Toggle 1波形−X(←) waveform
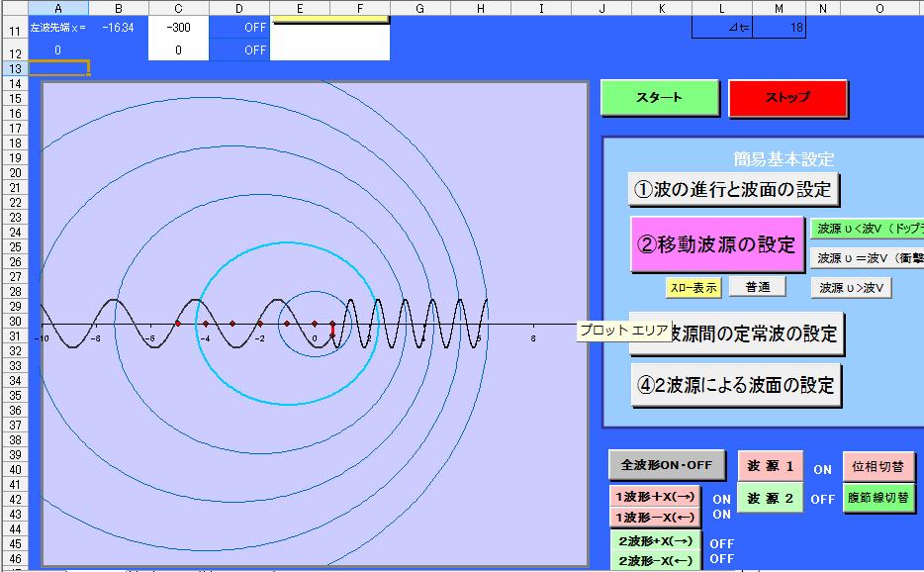This screenshot has width=924, height=572. [x=655, y=518]
